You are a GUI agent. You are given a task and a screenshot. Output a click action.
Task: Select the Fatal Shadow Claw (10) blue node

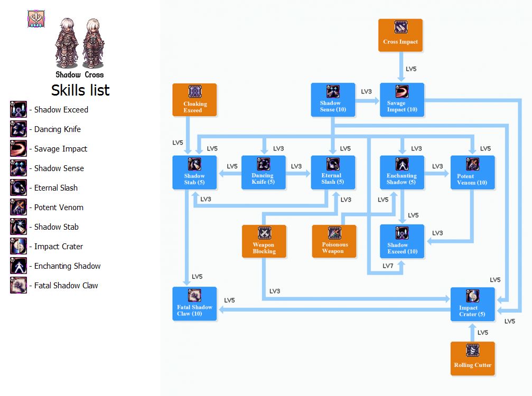194,304
